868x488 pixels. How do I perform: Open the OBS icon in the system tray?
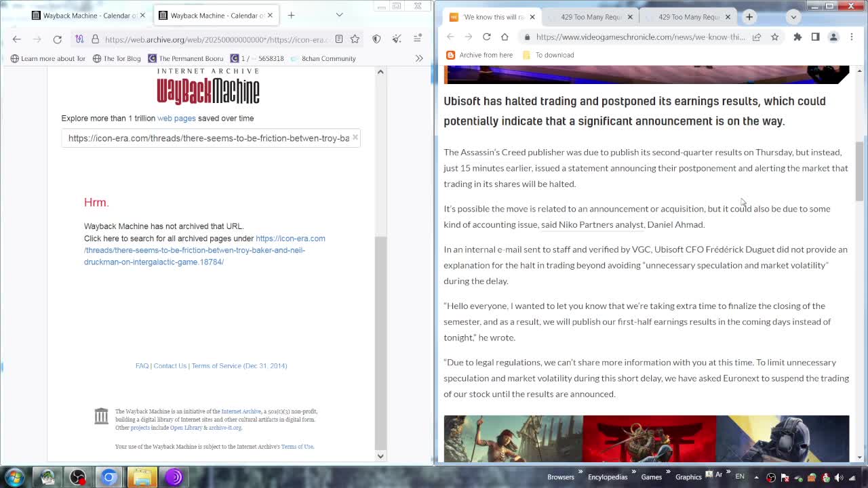[x=770, y=477]
